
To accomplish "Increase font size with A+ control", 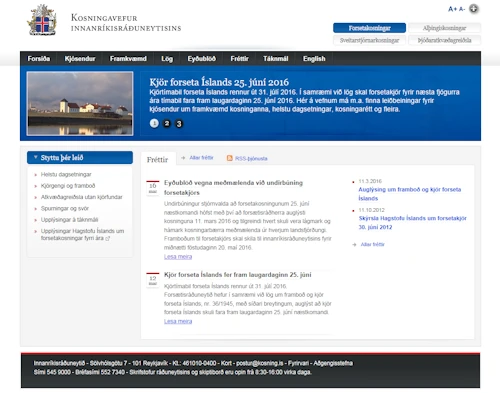I will tap(452, 9).
